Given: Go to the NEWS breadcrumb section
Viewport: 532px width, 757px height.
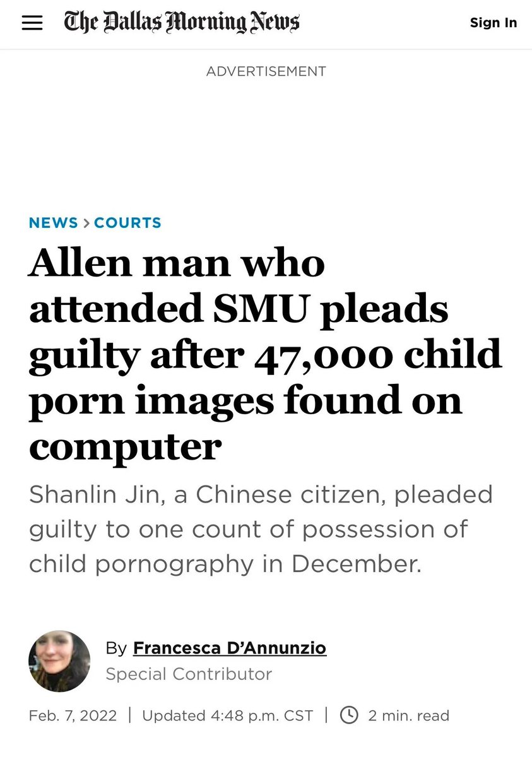Looking at the screenshot, I should coord(53,223).
